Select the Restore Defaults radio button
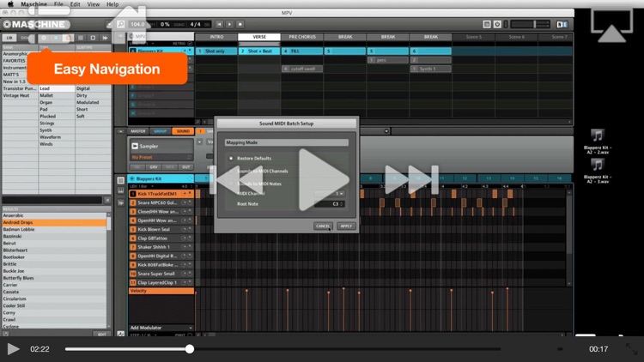 [231, 159]
